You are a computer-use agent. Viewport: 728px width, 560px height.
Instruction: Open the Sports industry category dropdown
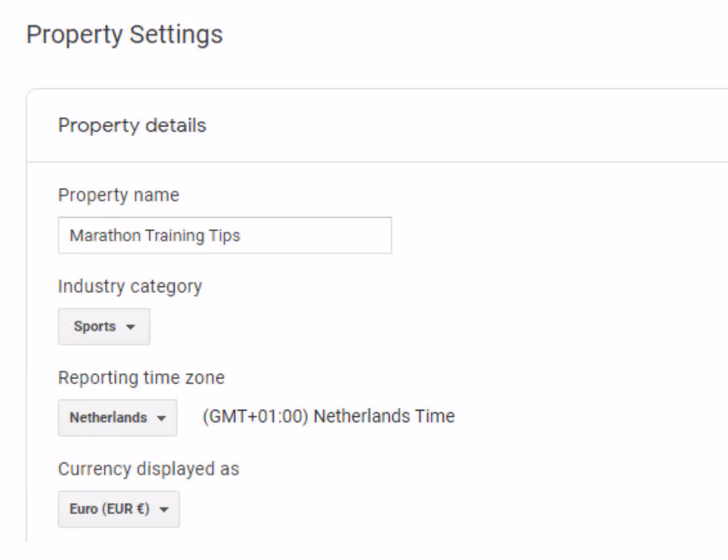[104, 327]
